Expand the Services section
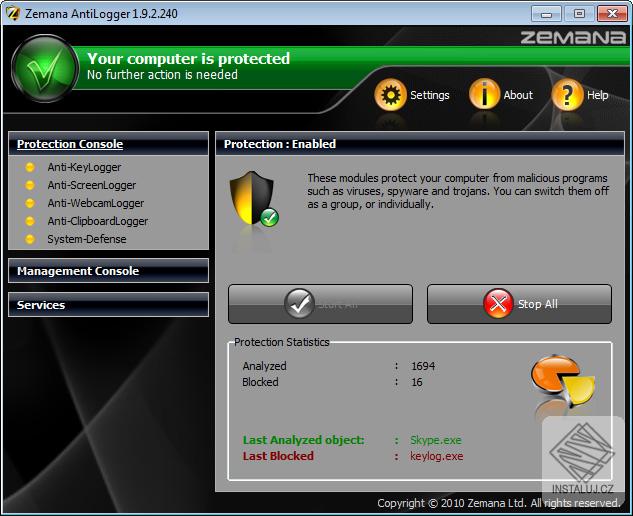Image resolution: width=633 pixels, height=516 pixels. click(109, 305)
